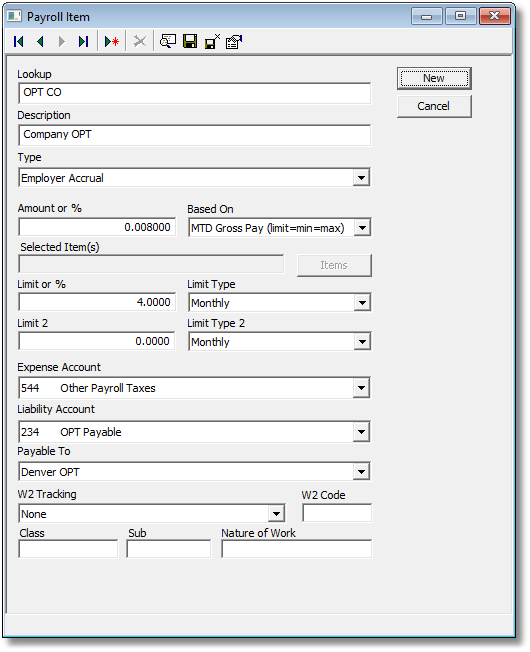This screenshot has height=652, width=530.
Task: Click the W2 Code input box
Action: pyautogui.click(x=337, y=513)
